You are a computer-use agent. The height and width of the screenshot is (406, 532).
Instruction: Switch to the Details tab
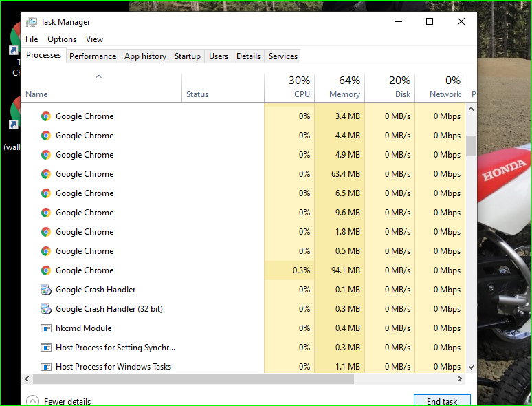[248, 56]
